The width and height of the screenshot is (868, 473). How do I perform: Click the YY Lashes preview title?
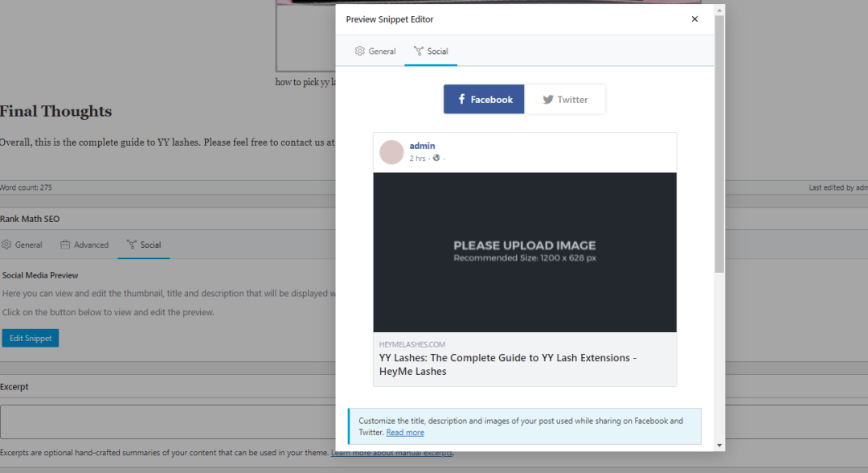click(x=508, y=364)
